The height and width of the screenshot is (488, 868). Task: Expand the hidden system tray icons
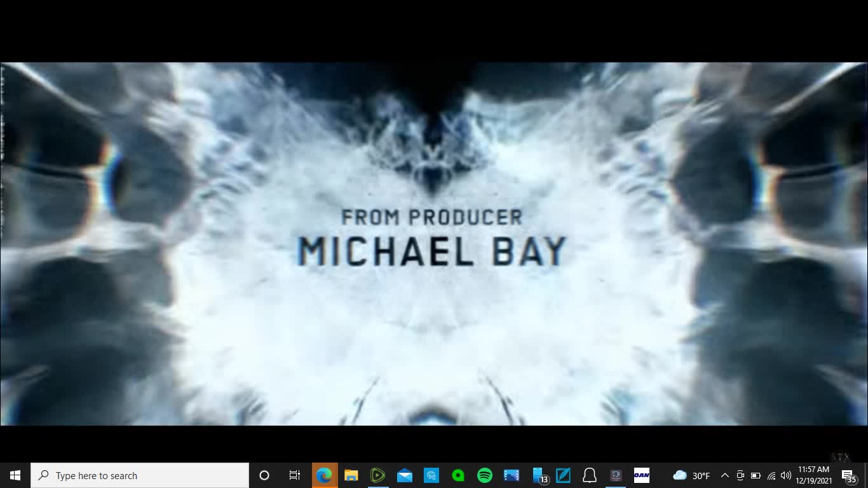point(724,475)
